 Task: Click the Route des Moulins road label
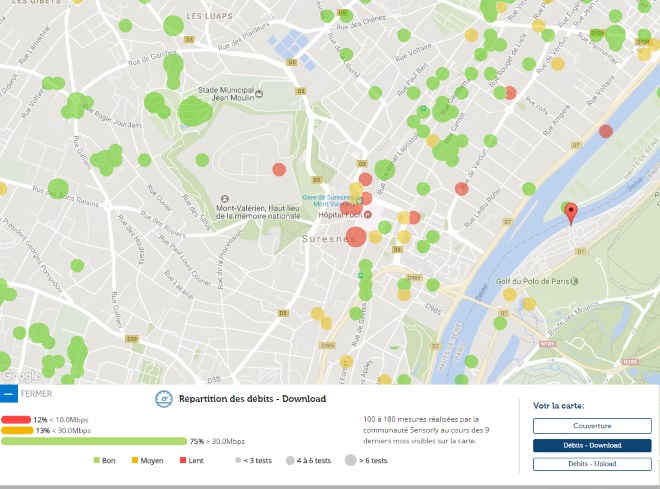573,319
